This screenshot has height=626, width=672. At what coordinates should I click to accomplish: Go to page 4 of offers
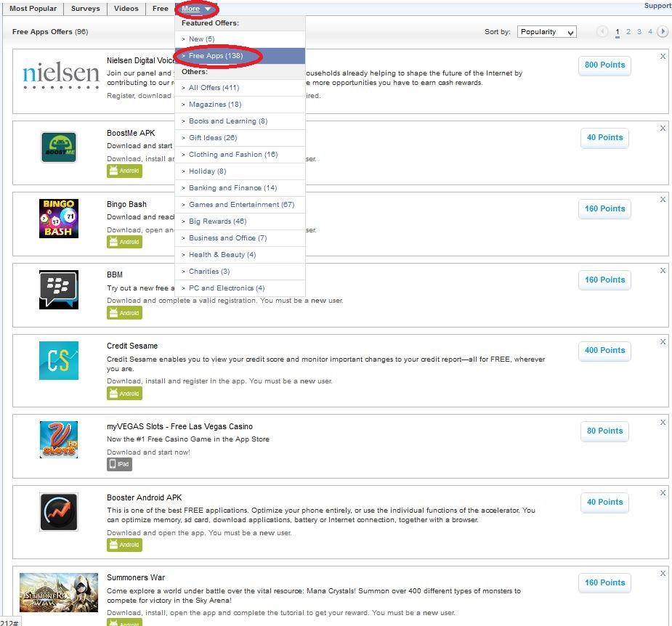650,32
